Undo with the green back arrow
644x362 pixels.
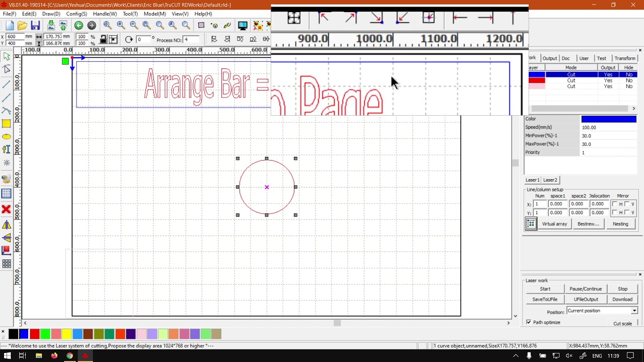[x=78, y=26]
